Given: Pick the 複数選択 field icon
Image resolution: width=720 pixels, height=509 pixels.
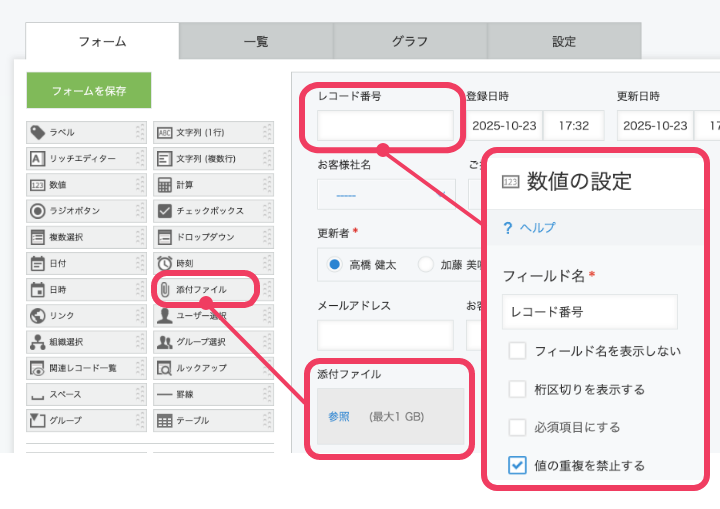Looking at the screenshot, I should (x=37, y=237).
